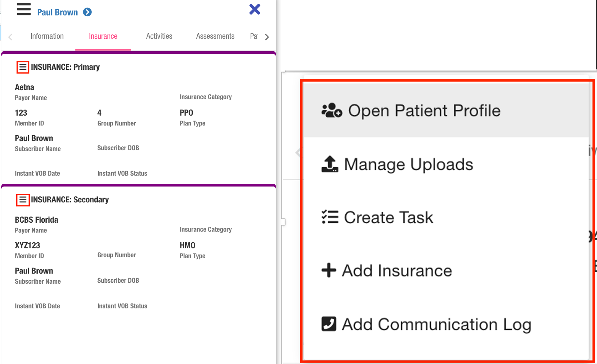Click the Create Task checklist icon
The image size is (597, 364).
click(330, 217)
